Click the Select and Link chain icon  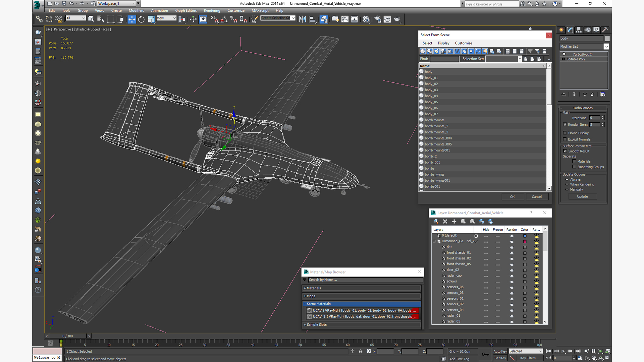(x=39, y=19)
